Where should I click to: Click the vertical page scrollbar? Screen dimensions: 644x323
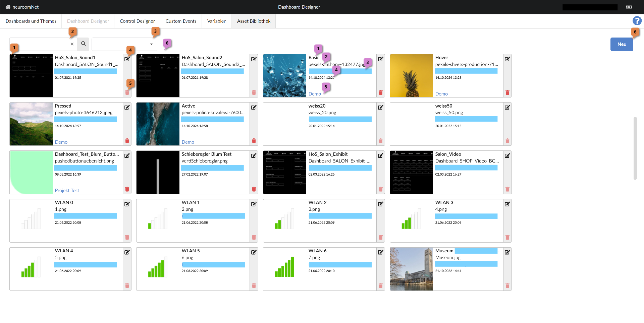[635, 148]
